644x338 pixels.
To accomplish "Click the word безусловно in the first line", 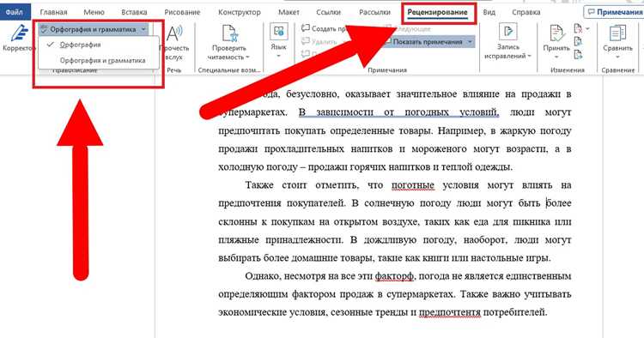I will [313, 94].
